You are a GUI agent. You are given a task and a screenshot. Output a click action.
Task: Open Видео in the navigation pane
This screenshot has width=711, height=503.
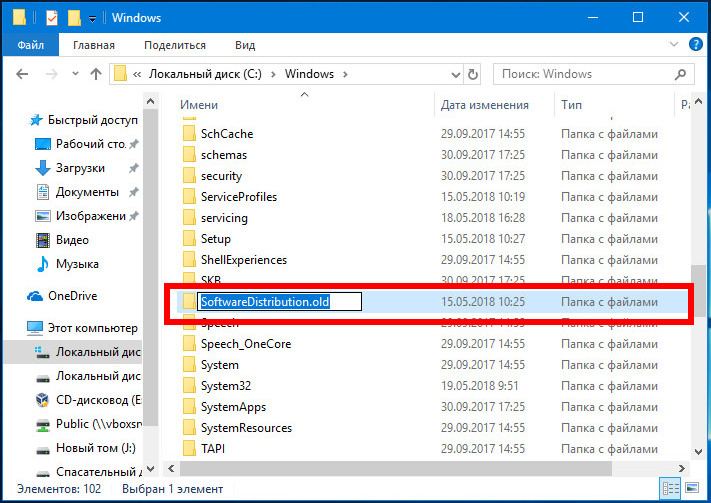click(72, 240)
